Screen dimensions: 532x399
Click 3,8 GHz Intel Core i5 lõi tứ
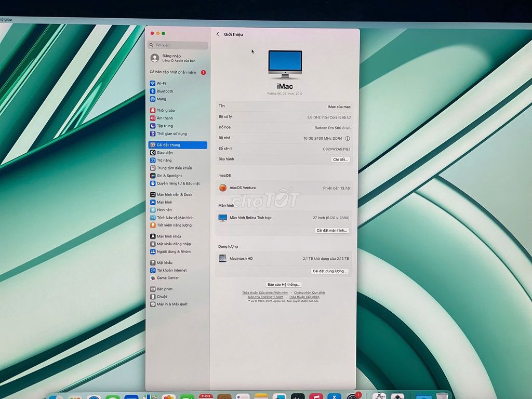[x=329, y=117]
